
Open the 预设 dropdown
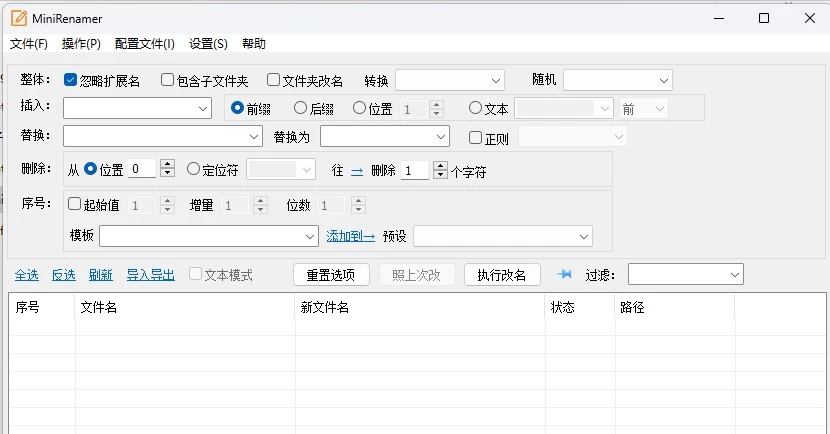503,236
